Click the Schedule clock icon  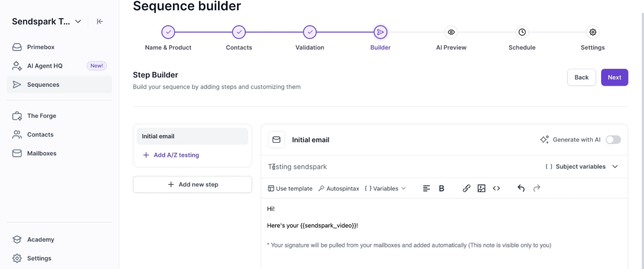[x=522, y=32]
